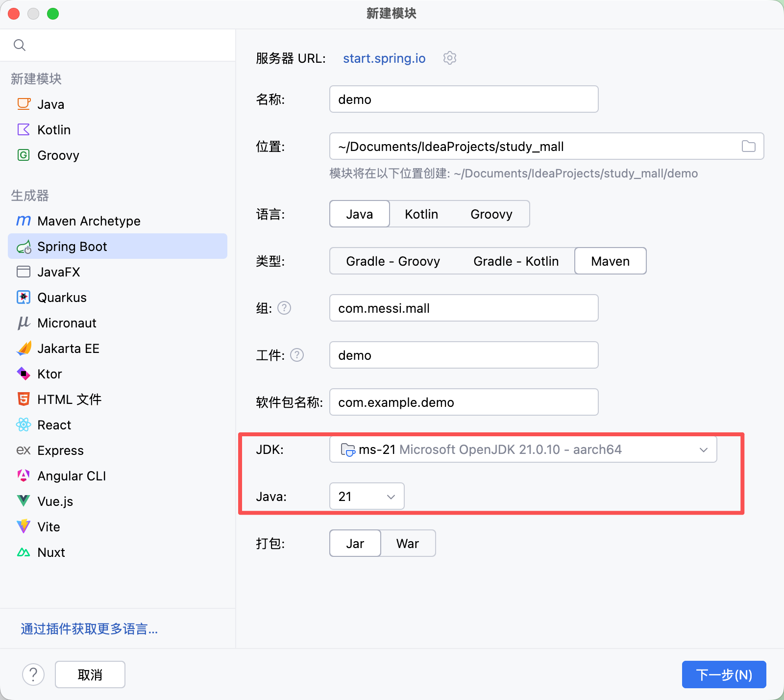Browse location with folder icon
Image resolution: width=784 pixels, height=700 pixels.
click(x=748, y=146)
